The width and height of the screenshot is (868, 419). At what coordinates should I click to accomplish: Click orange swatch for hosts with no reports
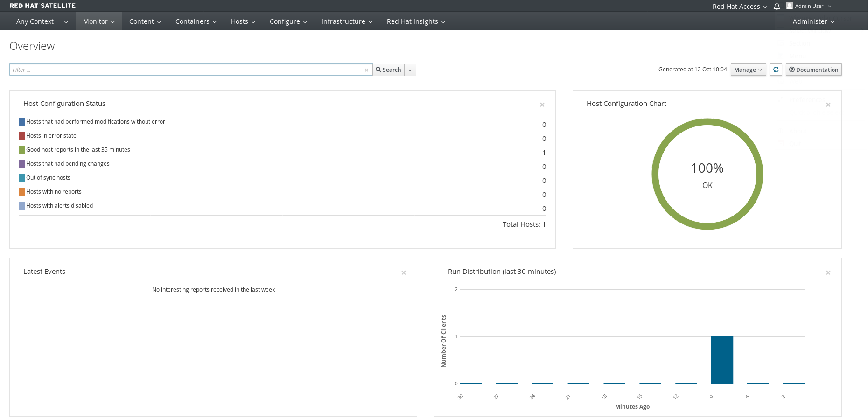click(21, 192)
